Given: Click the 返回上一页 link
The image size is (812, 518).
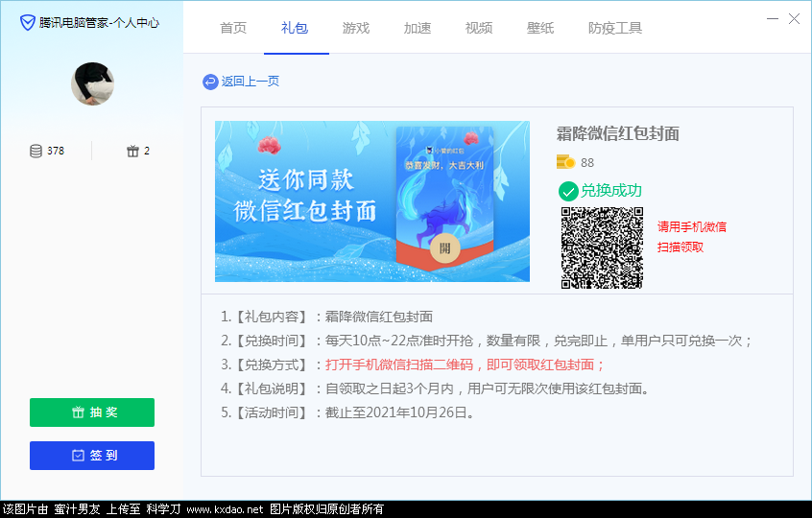Looking at the screenshot, I should (x=250, y=82).
